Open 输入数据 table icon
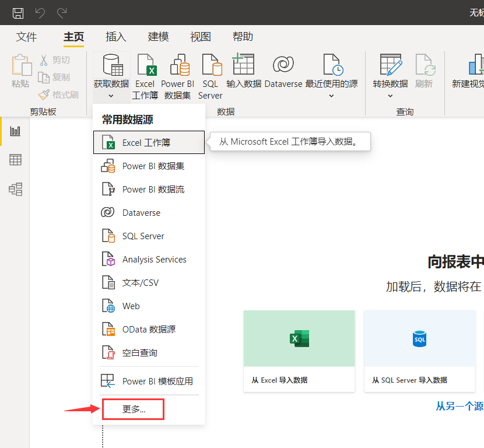484x448 pixels. tap(243, 71)
